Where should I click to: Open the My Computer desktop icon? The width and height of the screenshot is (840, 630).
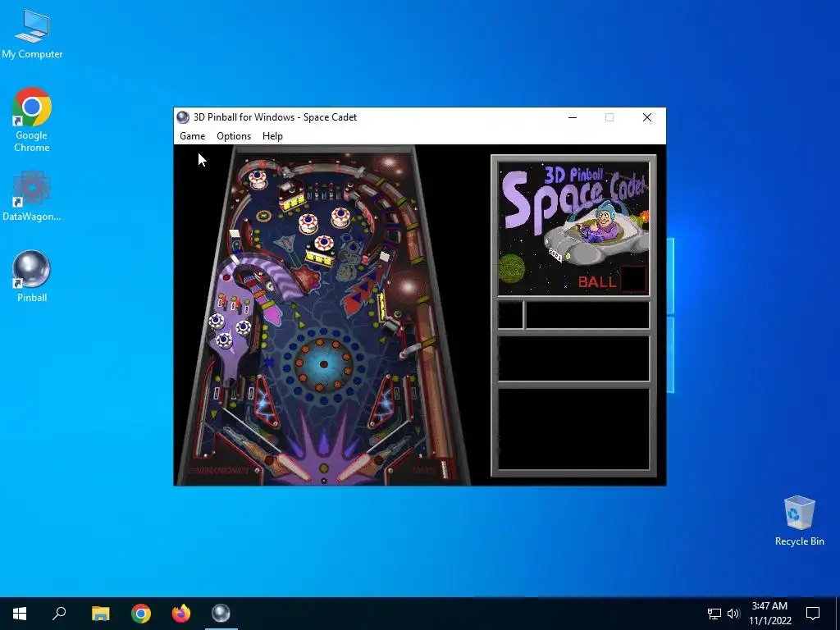(x=32, y=34)
